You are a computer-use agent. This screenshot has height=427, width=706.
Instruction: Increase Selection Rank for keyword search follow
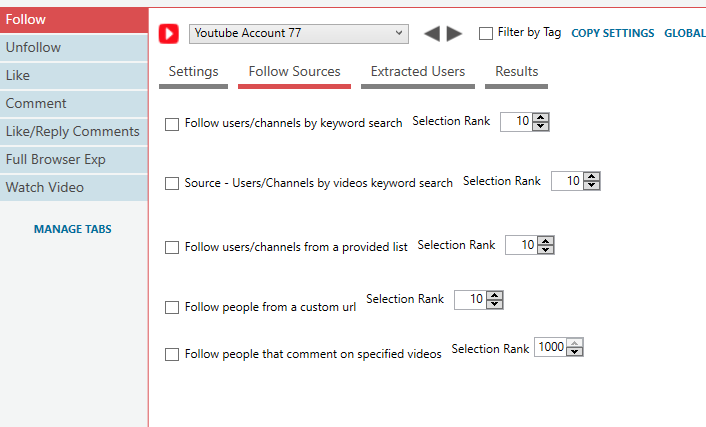coord(540,118)
